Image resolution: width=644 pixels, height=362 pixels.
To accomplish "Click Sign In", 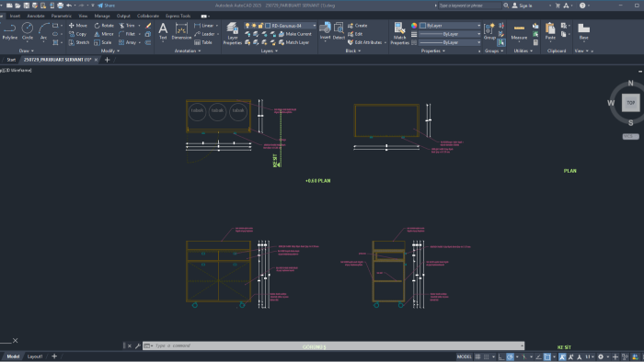I will 522,6.
